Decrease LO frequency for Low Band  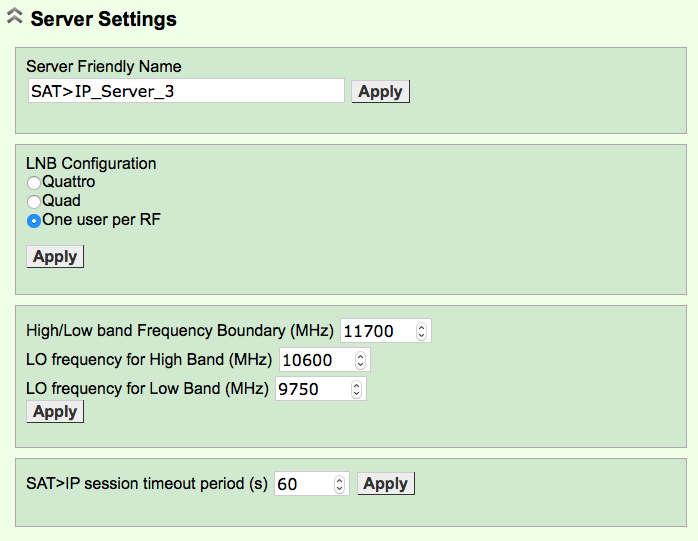357,393
